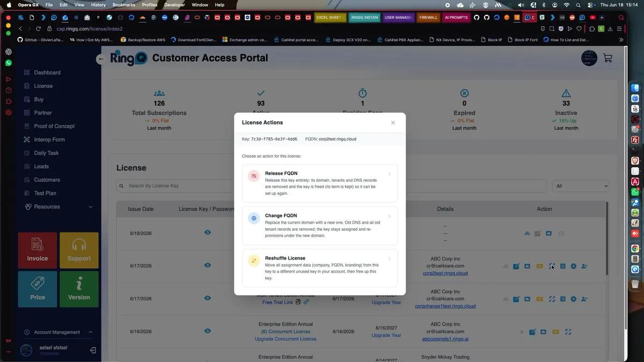Expand the Resources sidebar section
This screenshot has width=644, height=362.
[x=58, y=206]
